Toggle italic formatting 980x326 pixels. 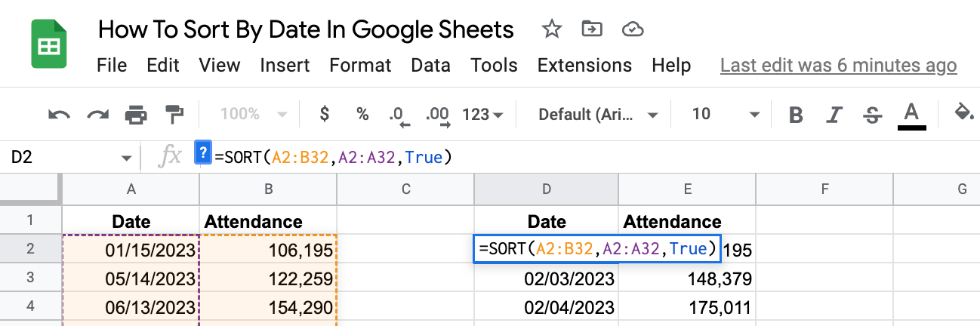[834, 115]
